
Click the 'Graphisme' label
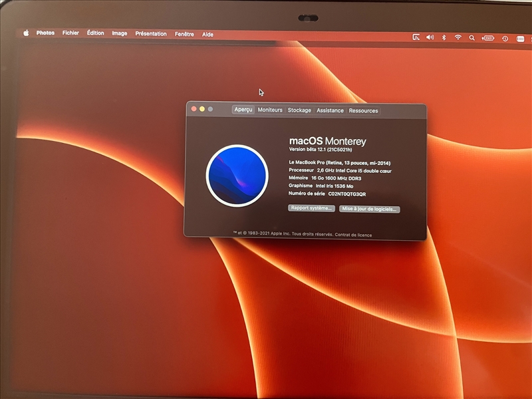click(x=301, y=186)
